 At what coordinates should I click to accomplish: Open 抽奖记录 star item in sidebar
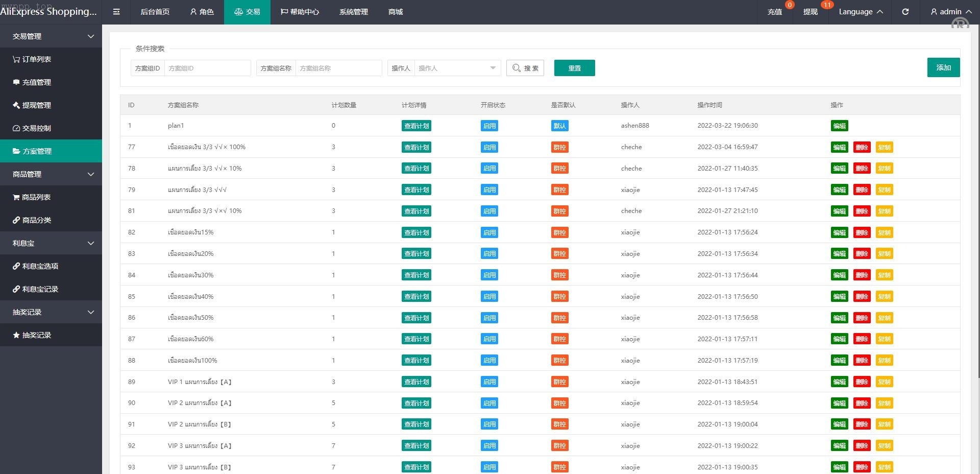point(36,335)
